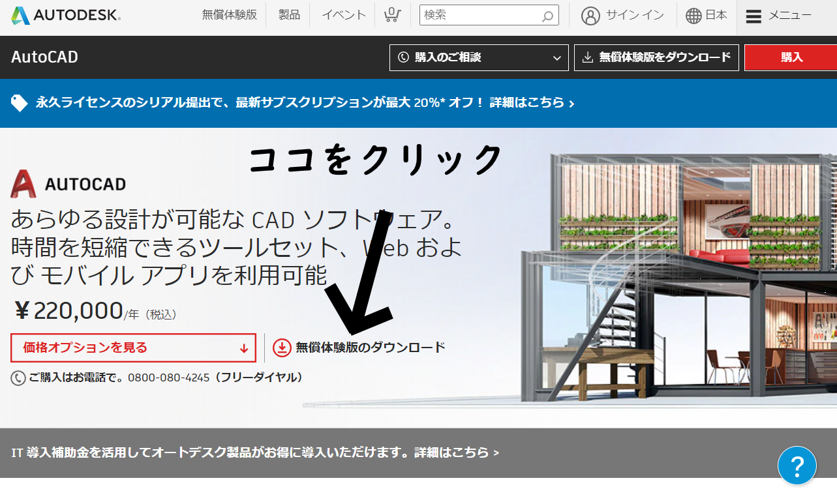
Task: Click the red download circle icon
Action: (281, 348)
